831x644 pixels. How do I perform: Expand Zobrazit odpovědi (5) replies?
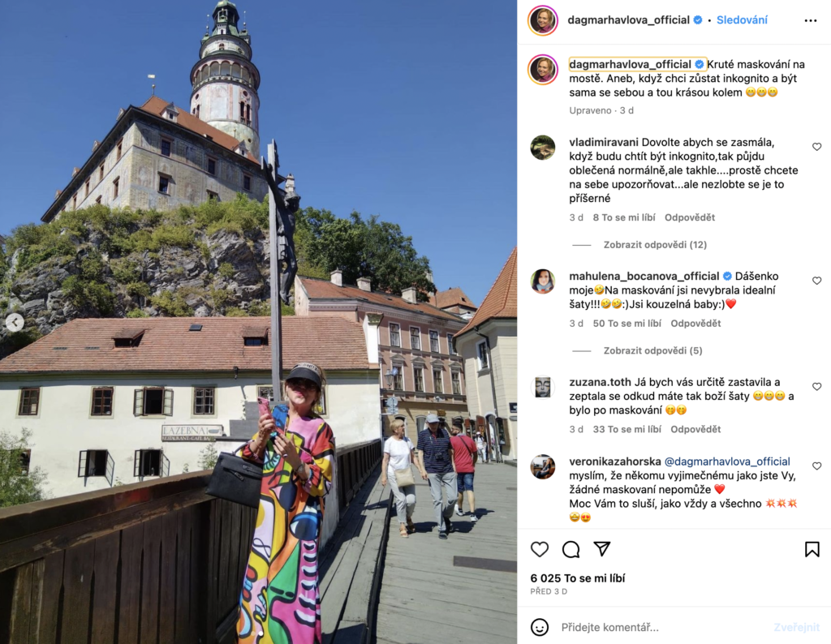[x=653, y=350]
